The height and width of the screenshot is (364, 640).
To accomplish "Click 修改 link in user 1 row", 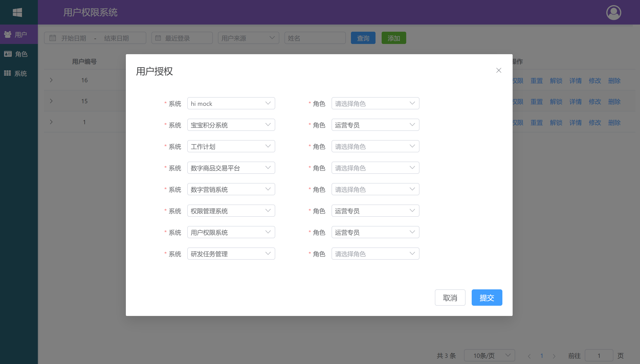I will click(595, 122).
